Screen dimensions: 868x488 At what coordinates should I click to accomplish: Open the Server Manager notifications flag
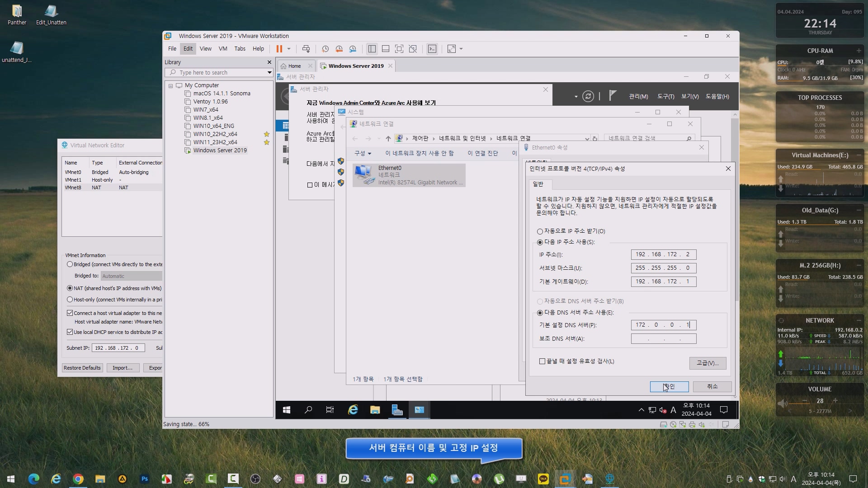(x=612, y=96)
